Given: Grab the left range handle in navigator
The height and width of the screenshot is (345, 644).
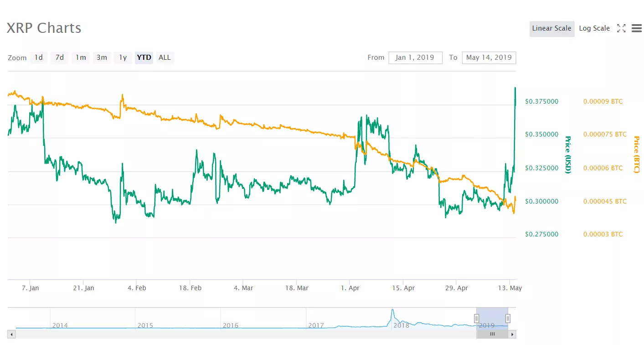Looking at the screenshot, I should (x=476, y=318).
